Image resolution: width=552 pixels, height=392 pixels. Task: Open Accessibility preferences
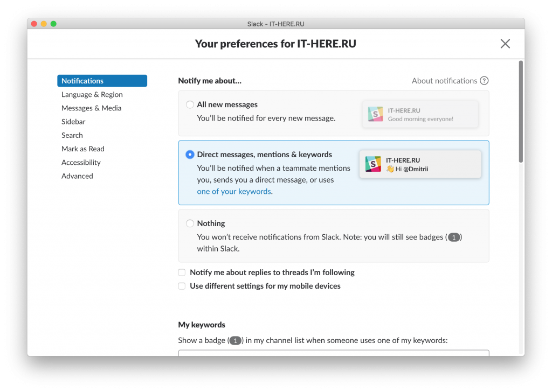(81, 163)
